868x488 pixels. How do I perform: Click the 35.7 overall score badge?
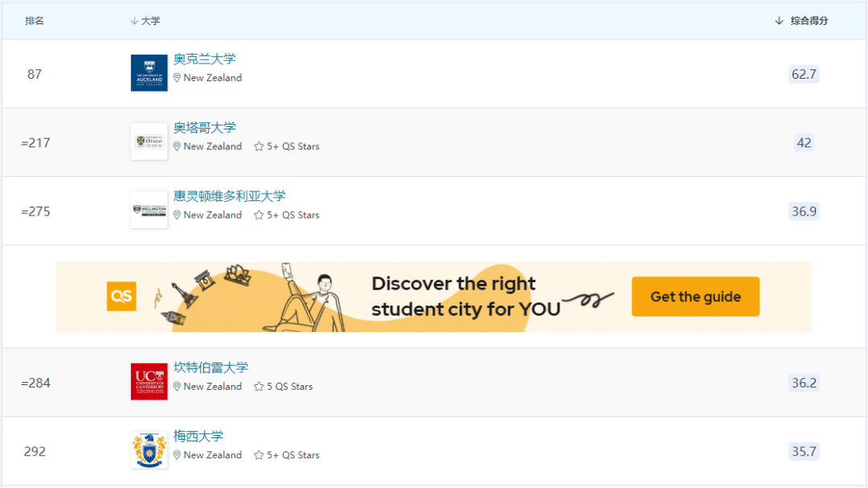tap(804, 452)
